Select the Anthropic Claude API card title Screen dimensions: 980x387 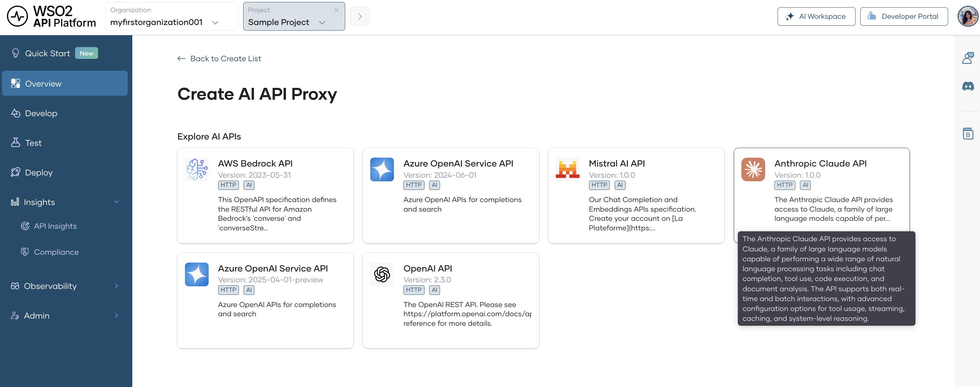[x=820, y=163]
